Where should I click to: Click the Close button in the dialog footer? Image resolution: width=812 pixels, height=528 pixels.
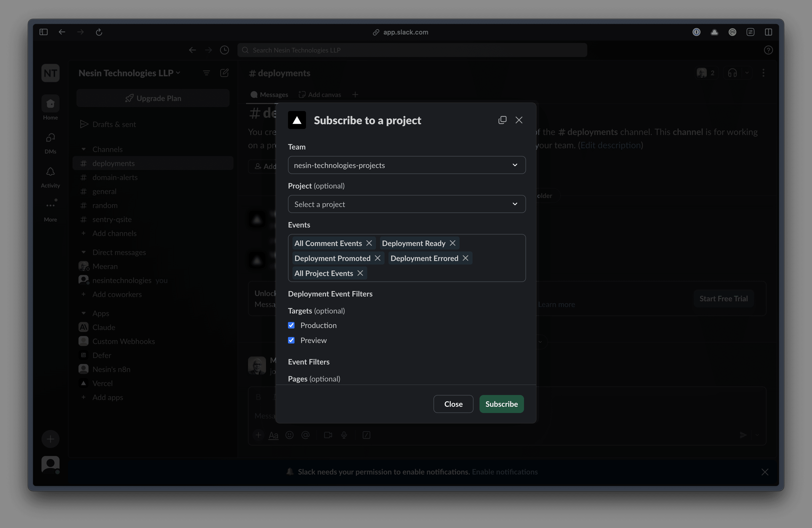(453, 404)
